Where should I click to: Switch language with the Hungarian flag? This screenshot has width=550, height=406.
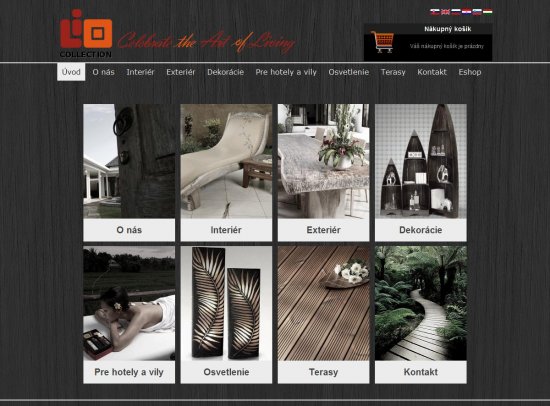(488, 12)
